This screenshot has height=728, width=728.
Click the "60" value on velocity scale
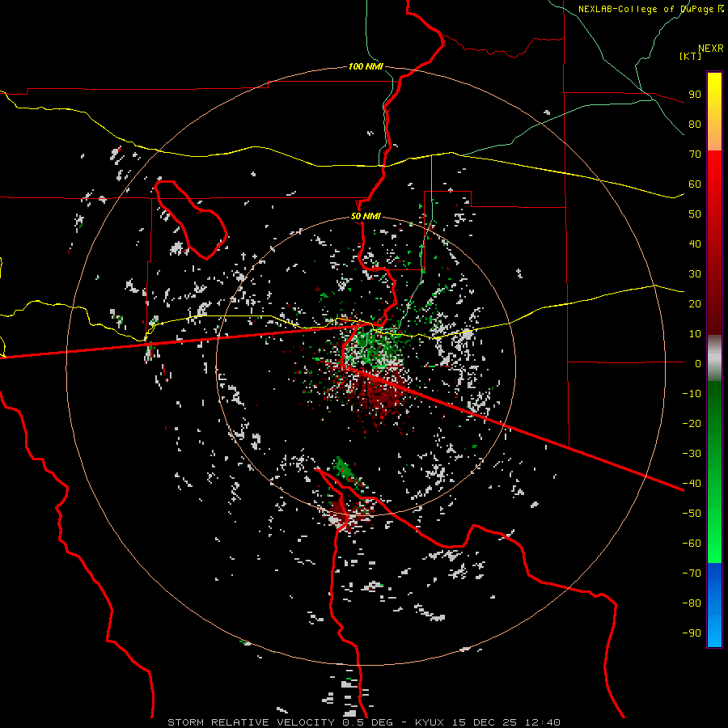point(695,184)
